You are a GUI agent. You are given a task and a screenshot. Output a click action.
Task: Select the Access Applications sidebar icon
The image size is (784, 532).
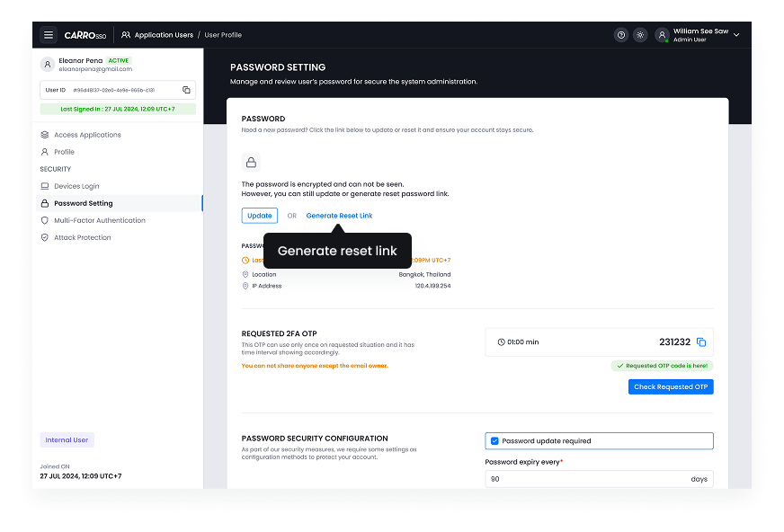[x=45, y=135]
